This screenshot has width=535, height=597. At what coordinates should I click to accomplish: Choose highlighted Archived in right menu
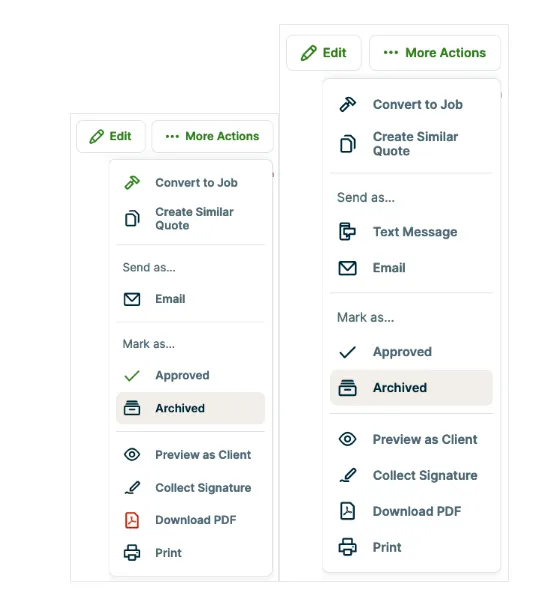(411, 388)
